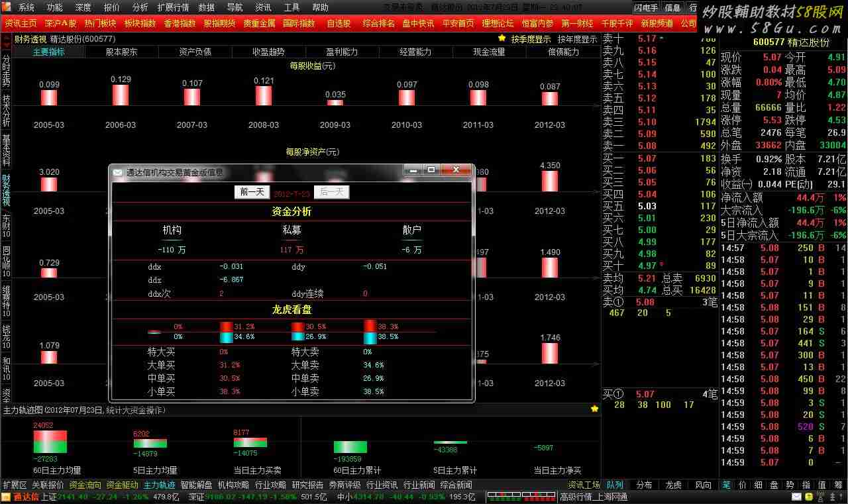Open the 帮助 menu
Viewport: 848px width, 504px height.
[320, 7]
